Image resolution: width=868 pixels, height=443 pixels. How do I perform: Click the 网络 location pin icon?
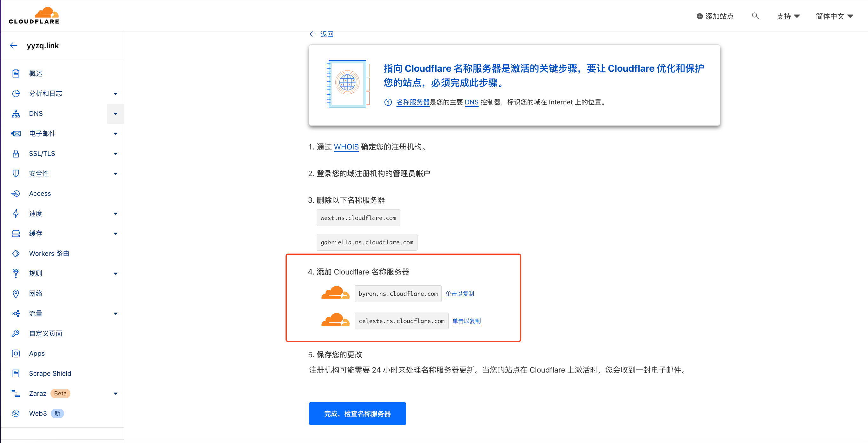coord(16,294)
